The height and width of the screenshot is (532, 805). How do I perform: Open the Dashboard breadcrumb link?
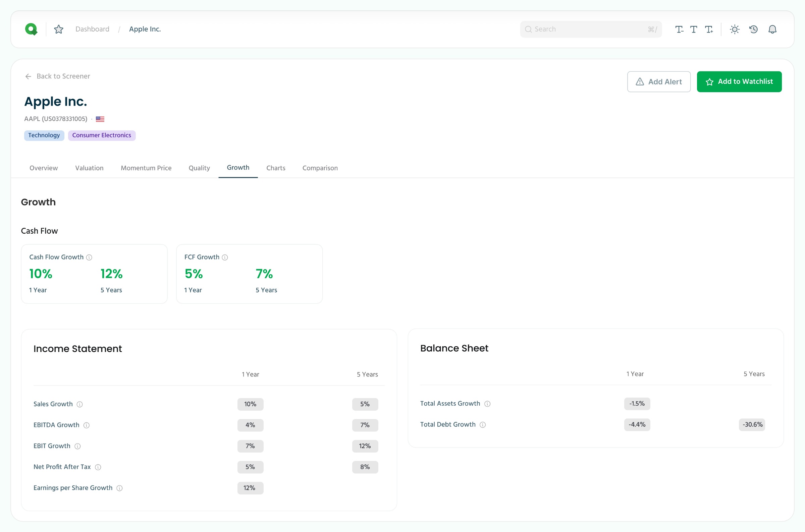(x=92, y=29)
